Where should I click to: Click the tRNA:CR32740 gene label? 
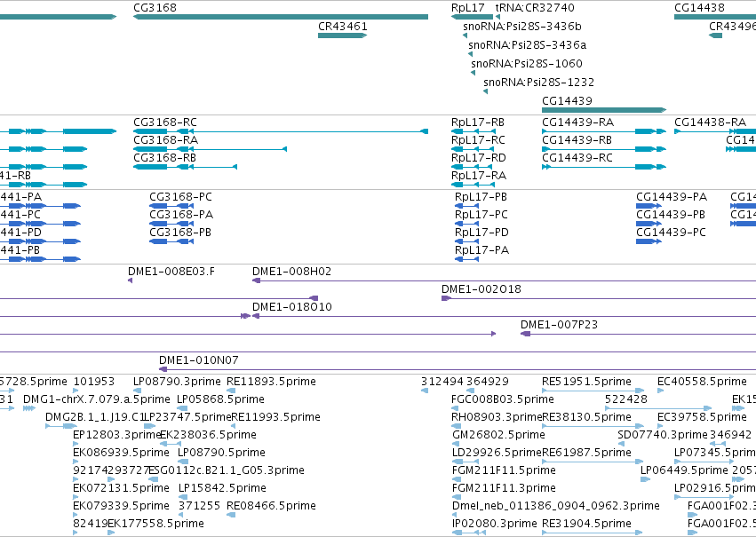click(535, 8)
